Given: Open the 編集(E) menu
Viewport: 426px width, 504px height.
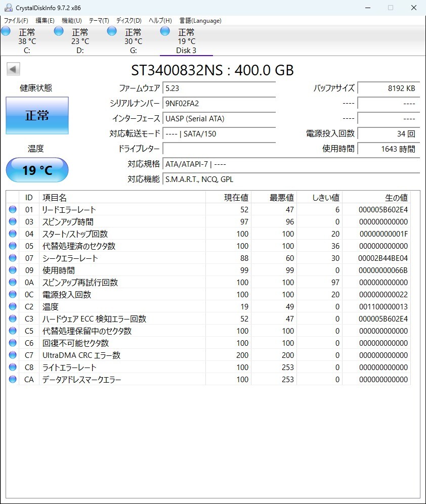Looking at the screenshot, I should 45,21.
